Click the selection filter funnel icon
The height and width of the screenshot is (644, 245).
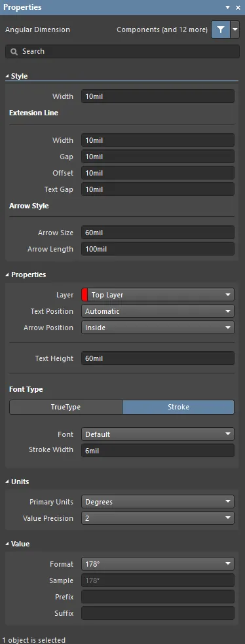[x=221, y=30]
